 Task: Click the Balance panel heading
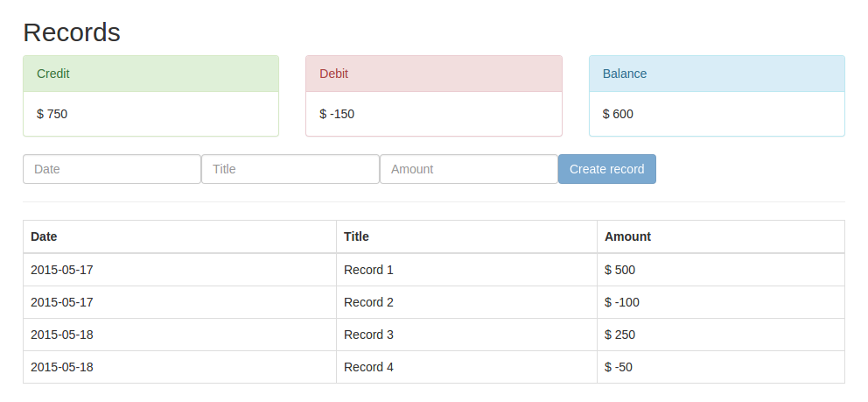[x=716, y=74]
